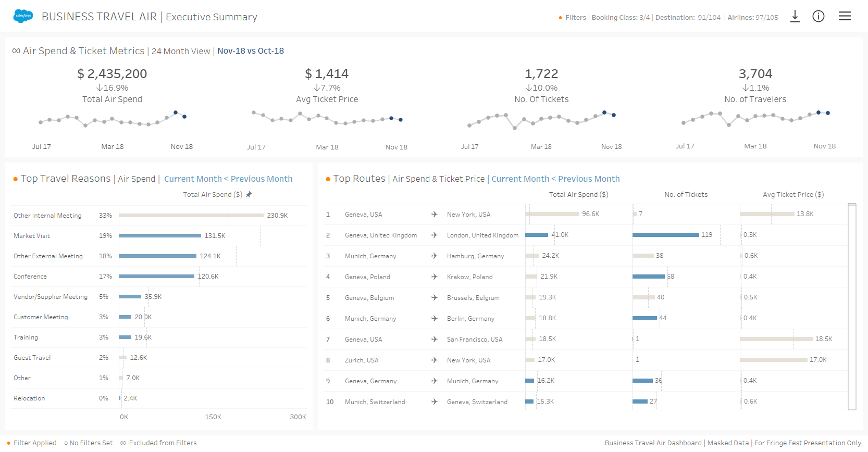Click the pin icon beside Total Air Spend ($)

[249, 194]
